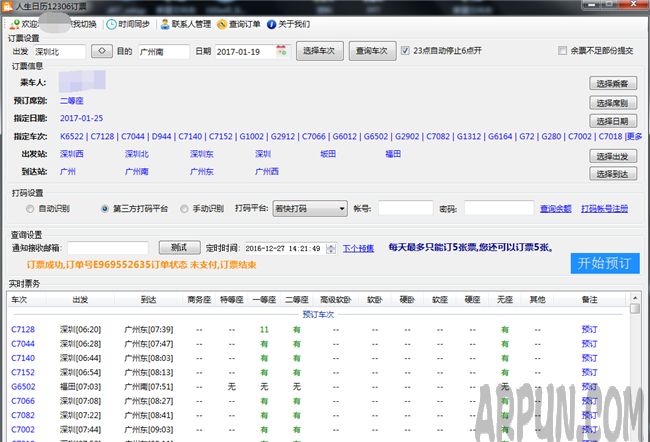This screenshot has width=650, height=442.
Task: Expand the 打码平台 dropdown
Action: point(335,209)
